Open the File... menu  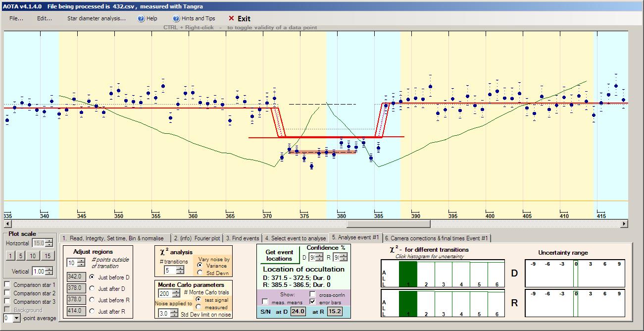point(16,18)
